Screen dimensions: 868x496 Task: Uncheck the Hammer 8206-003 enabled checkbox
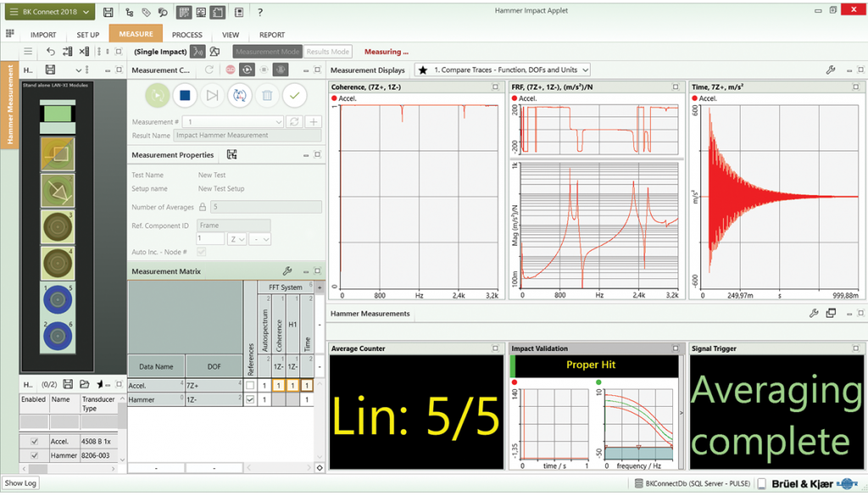coord(35,454)
